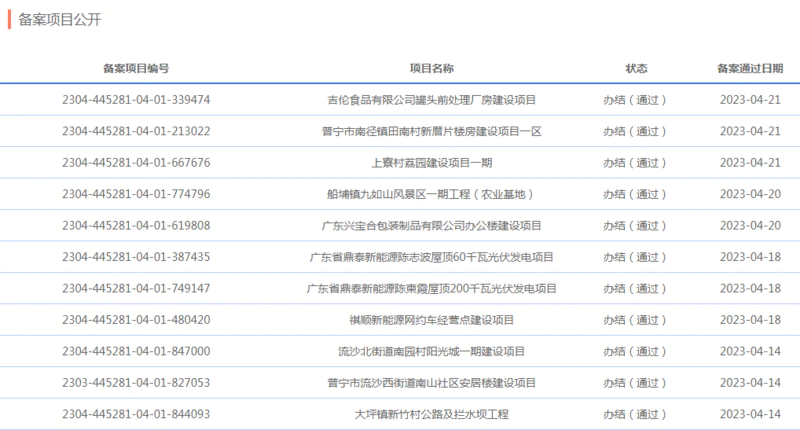Viewport: 800px width, 430px height.
Task: Open project 吉伦食品有限公司罐头前处理厂房建设项目
Action: (431, 100)
